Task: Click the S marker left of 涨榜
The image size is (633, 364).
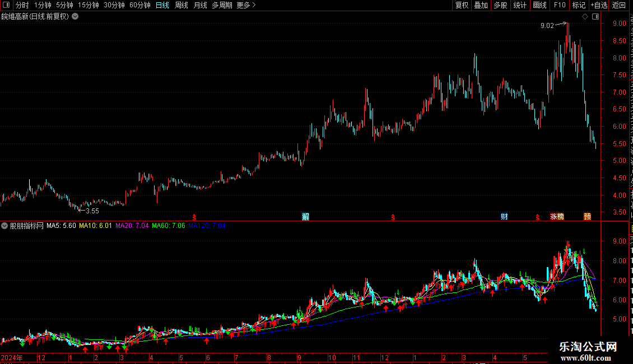Action: click(537, 217)
